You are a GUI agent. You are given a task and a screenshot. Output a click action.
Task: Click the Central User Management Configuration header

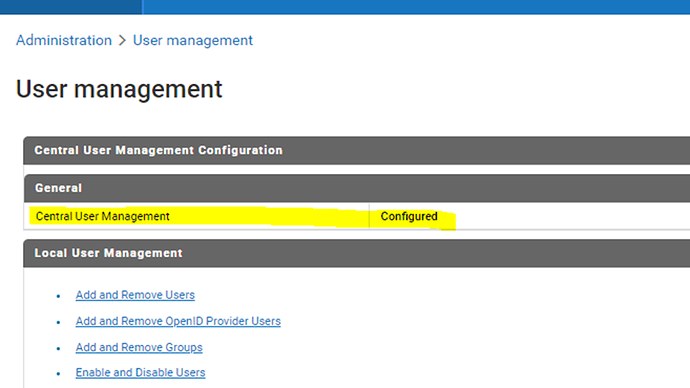click(x=356, y=150)
